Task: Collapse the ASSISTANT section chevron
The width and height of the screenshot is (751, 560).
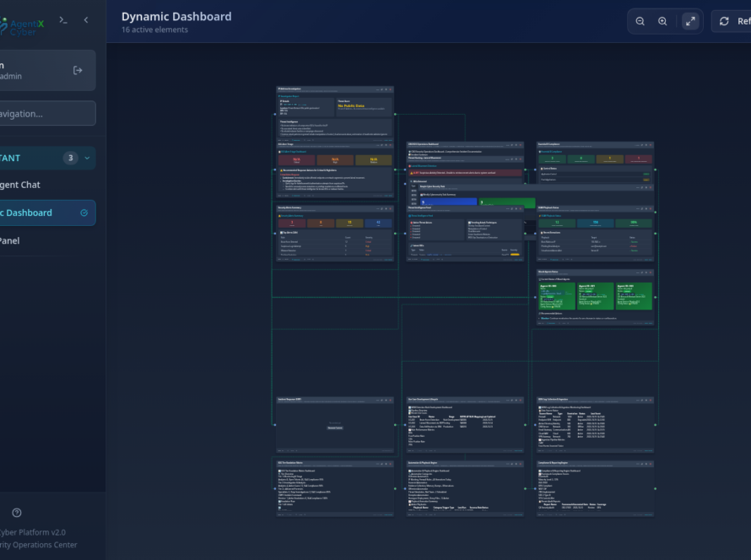Action: click(87, 158)
